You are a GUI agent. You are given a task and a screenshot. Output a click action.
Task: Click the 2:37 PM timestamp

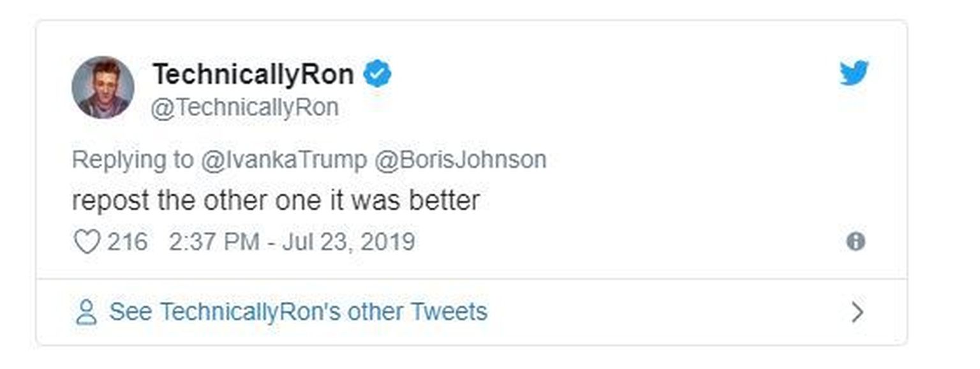click(x=214, y=243)
